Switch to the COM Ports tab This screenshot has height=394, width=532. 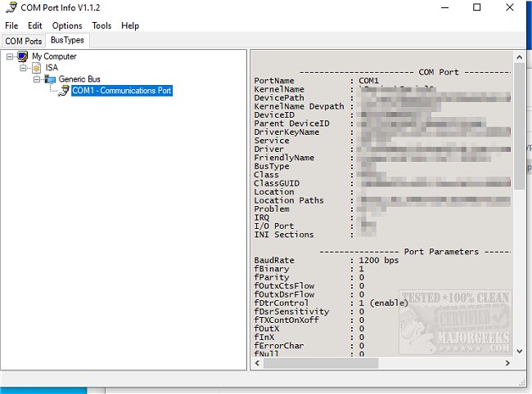click(x=24, y=41)
